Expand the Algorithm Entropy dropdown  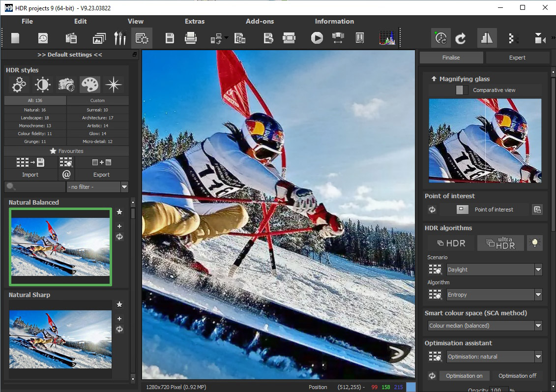coord(538,295)
